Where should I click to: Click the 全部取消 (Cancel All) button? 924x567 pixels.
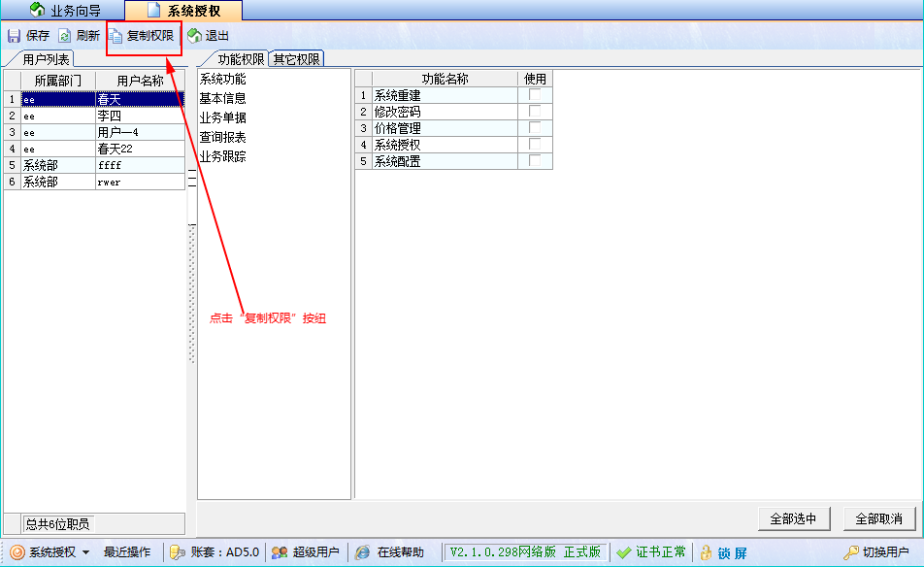click(x=878, y=519)
